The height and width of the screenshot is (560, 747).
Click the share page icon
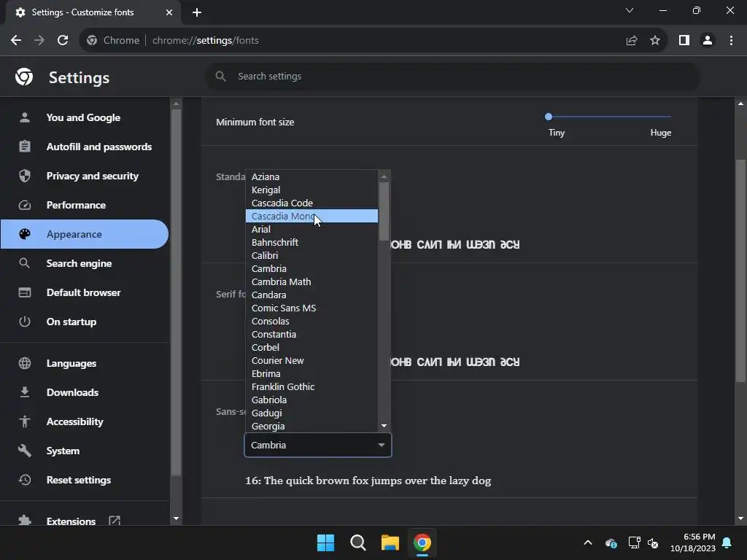point(632,41)
